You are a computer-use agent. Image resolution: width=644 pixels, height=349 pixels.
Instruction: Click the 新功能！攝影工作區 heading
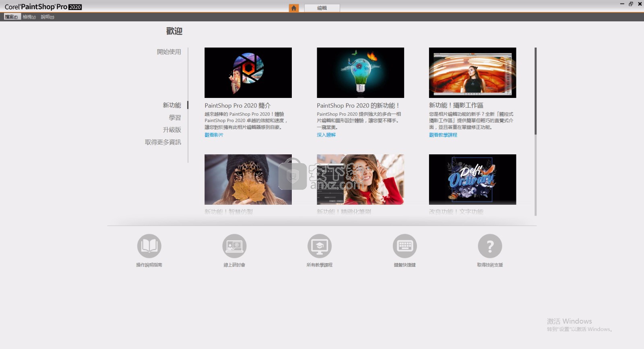click(x=456, y=105)
